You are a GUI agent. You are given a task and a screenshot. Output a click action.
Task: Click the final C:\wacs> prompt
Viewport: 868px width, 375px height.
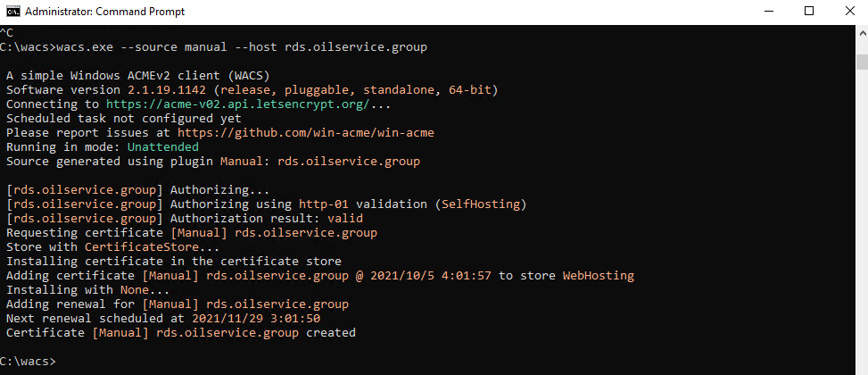28,362
